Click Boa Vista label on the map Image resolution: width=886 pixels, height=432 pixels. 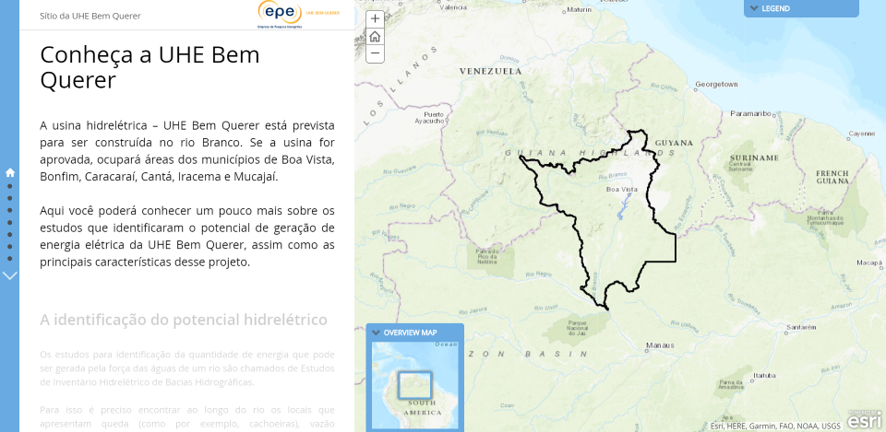622,189
